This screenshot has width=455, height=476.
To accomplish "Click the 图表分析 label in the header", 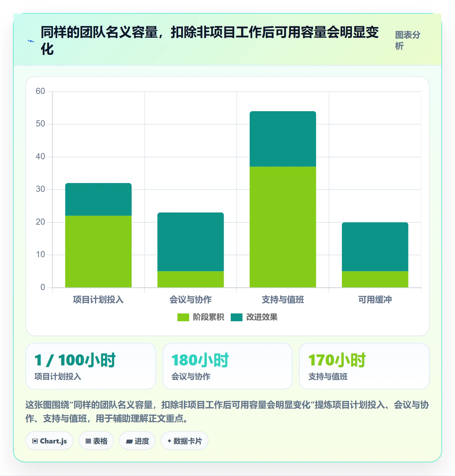I will pyautogui.click(x=408, y=40).
